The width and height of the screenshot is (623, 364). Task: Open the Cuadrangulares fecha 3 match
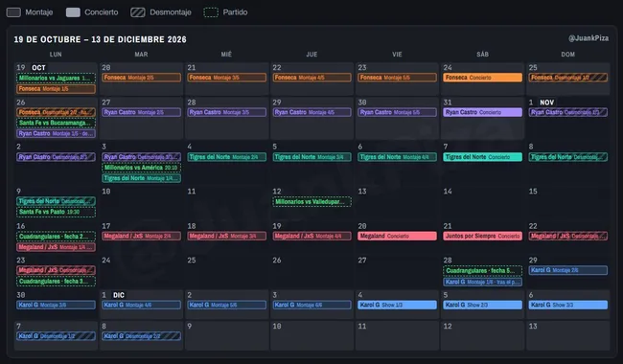[56, 282]
